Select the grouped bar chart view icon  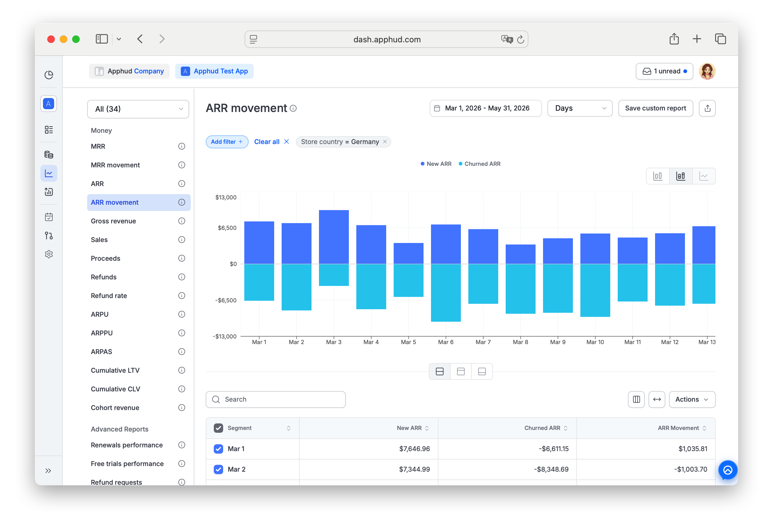coord(657,176)
